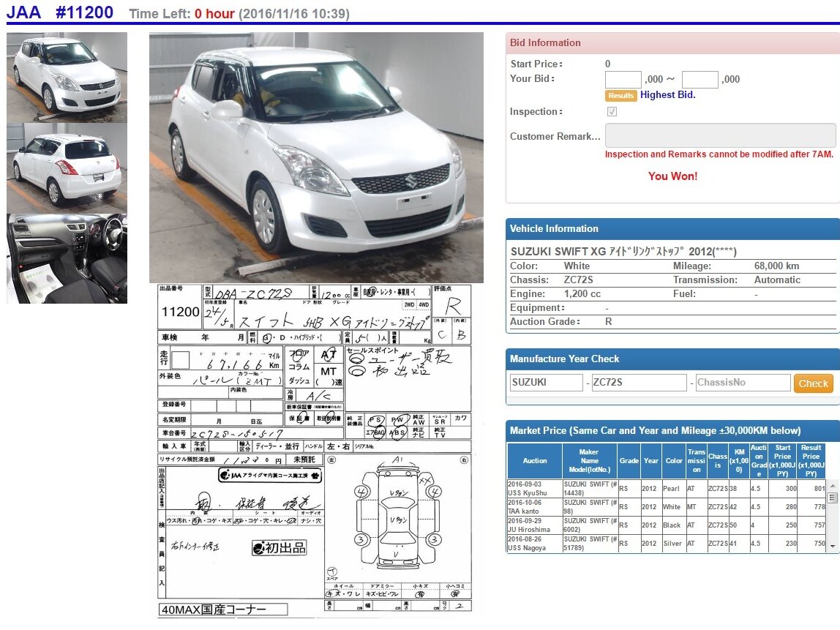Click the market price scrollbar up arrow

[x=832, y=486]
